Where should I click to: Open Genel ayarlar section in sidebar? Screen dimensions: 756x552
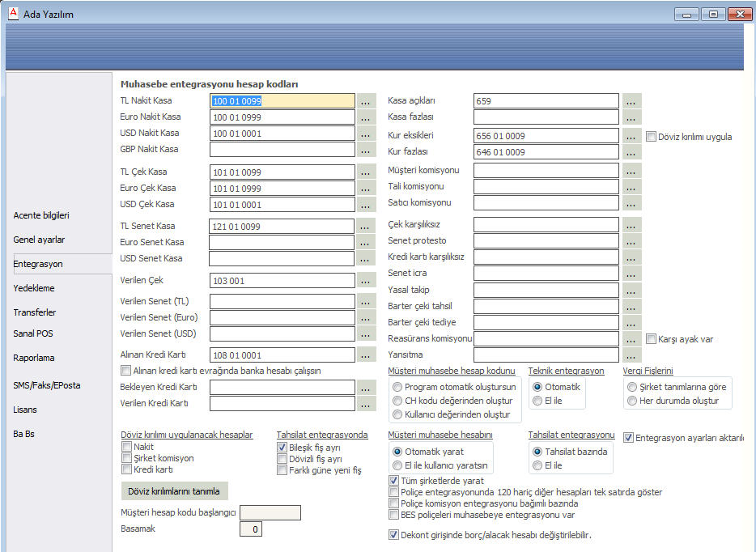[x=39, y=240]
